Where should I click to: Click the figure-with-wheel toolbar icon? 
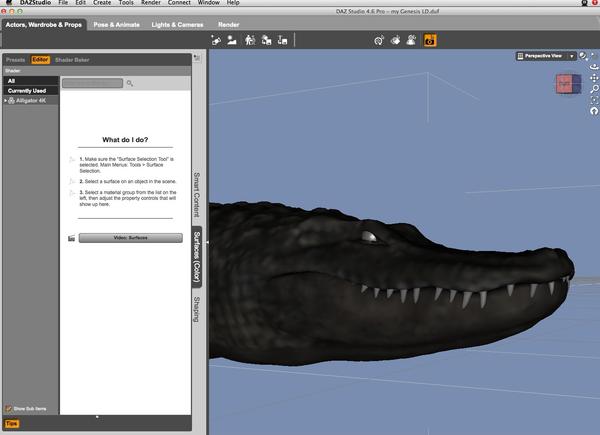coord(250,40)
